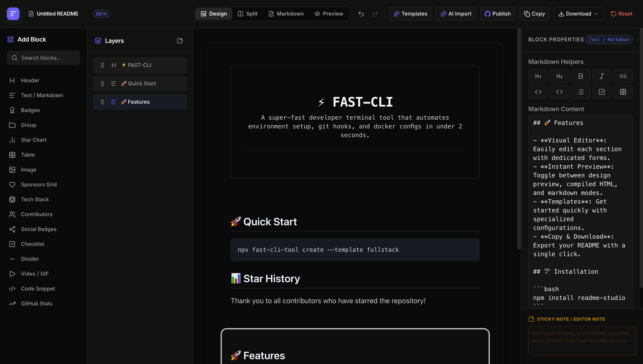643x364 pixels.
Task: Add a Header block
Action: (x=44, y=80)
